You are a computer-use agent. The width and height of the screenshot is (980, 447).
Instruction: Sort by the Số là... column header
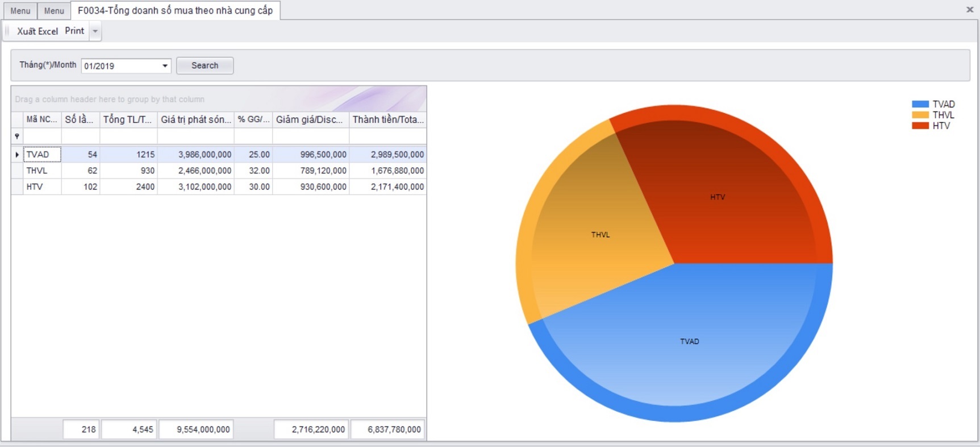(81, 119)
